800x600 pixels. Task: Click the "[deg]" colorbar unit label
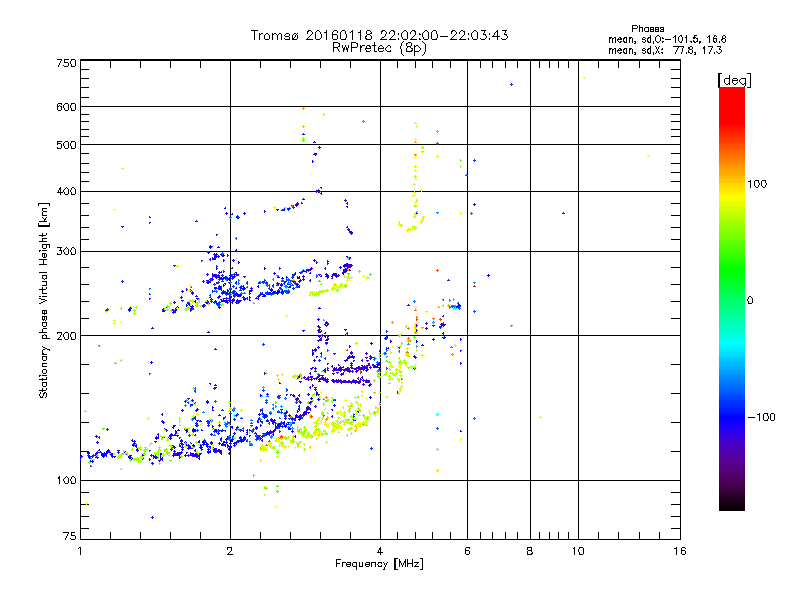pos(734,80)
